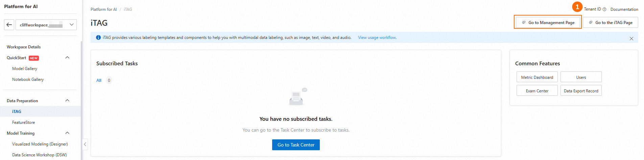Screen dimensions: 644x160
Task: Click the Model Training section label
Action: pyautogui.click(x=21, y=133)
